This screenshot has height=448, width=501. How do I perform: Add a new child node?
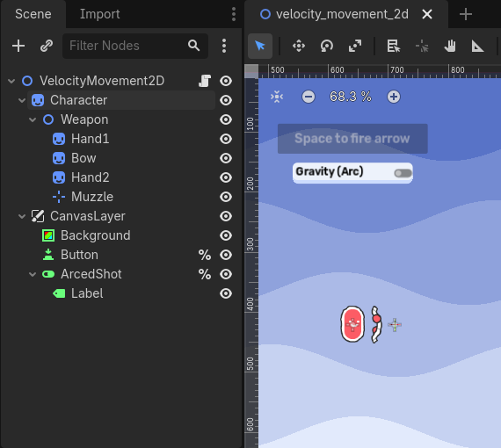pyautogui.click(x=18, y=46)
